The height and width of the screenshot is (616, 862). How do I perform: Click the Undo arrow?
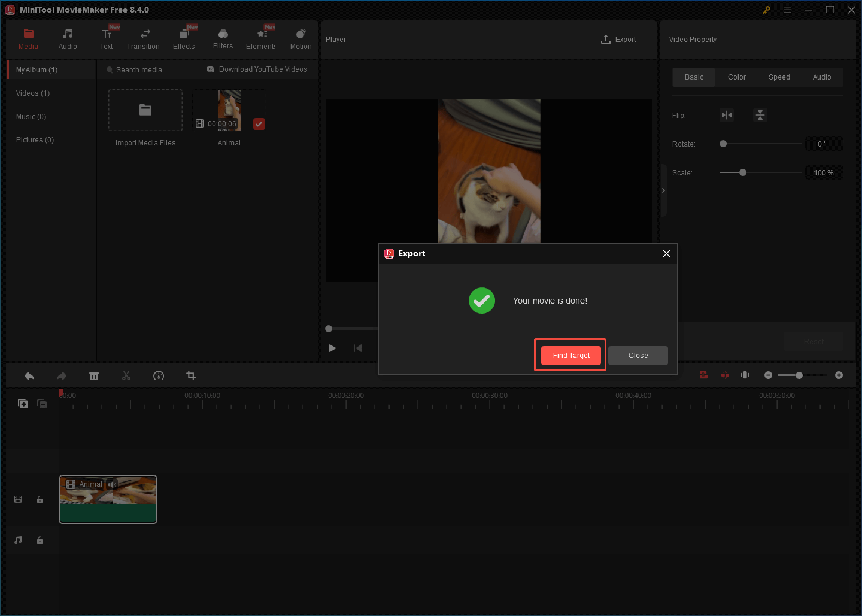[29, 375]
